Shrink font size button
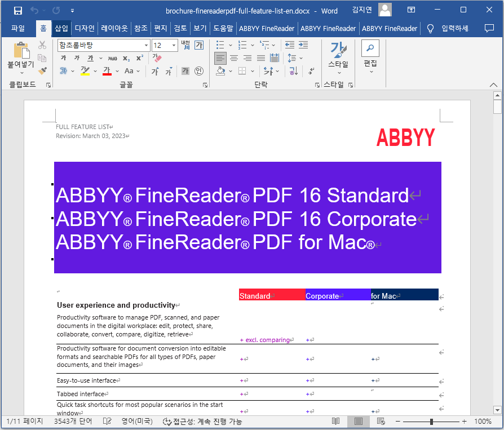This screenshot has height=430, width=504. pyautogui.click(x=169, y=71)
